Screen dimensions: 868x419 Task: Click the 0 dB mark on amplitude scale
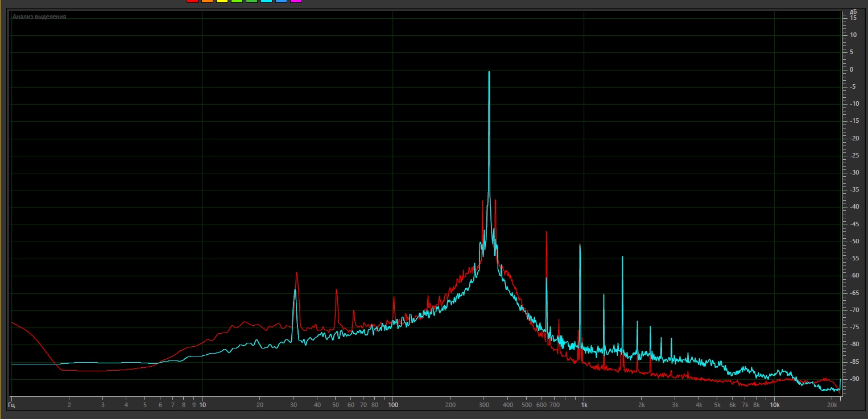pyautogui.click(x=852, y=69)
